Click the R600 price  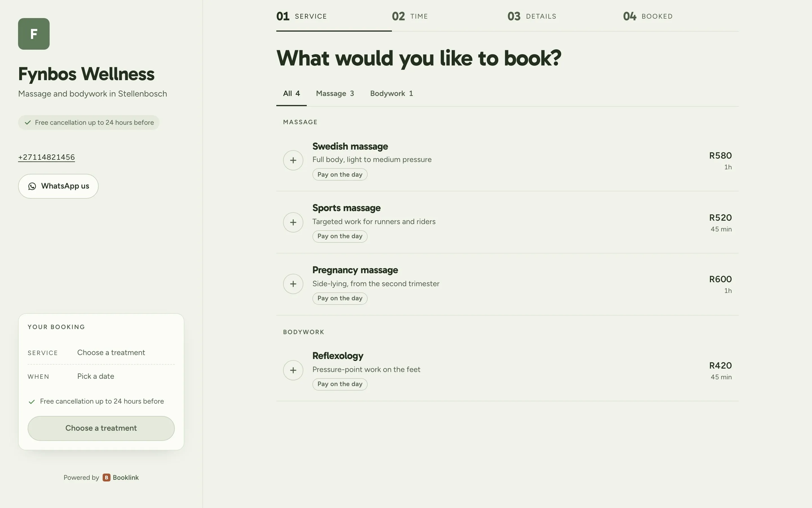coord(720,279)
